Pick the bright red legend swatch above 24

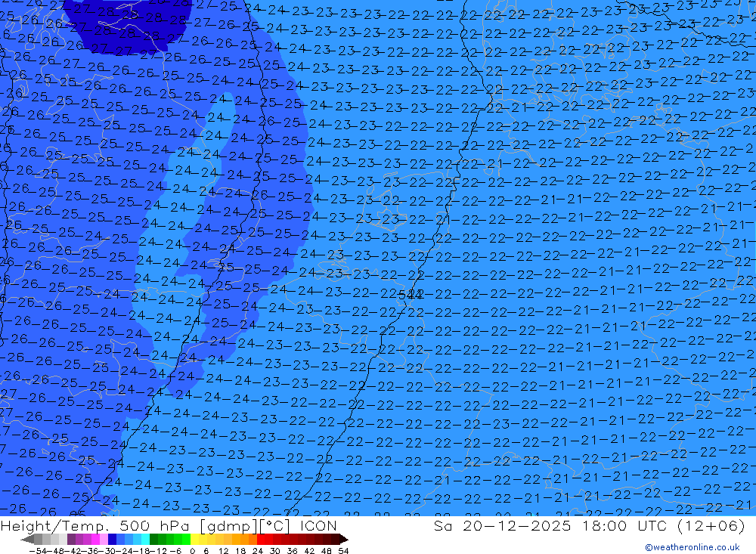pos(261,539)
